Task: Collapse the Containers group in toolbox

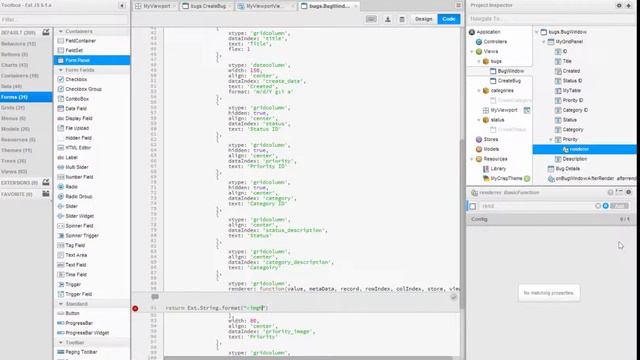Action: [61, 31]
